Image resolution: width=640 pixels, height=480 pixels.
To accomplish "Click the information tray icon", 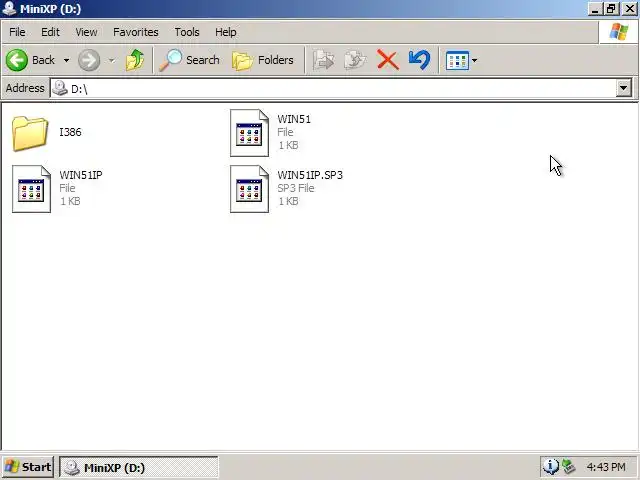I will point(550,467).
